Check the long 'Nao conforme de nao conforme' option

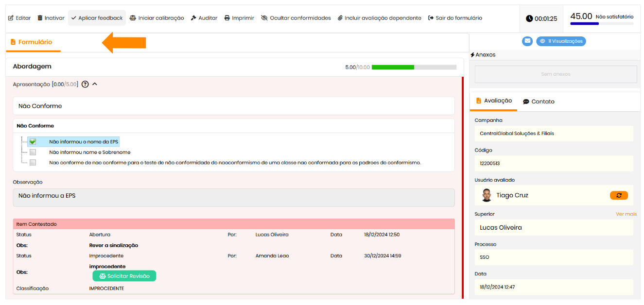pyautogui.click(x=33, y=163)
